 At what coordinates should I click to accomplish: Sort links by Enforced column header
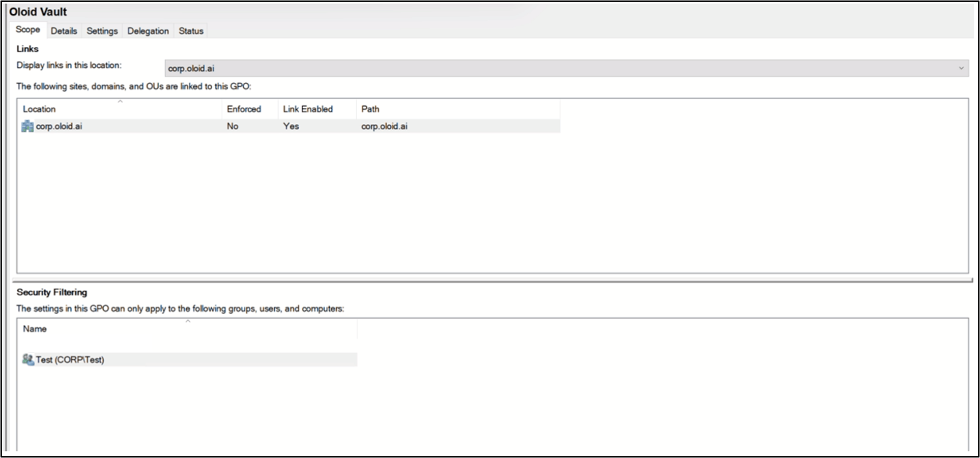coord(250,109)
